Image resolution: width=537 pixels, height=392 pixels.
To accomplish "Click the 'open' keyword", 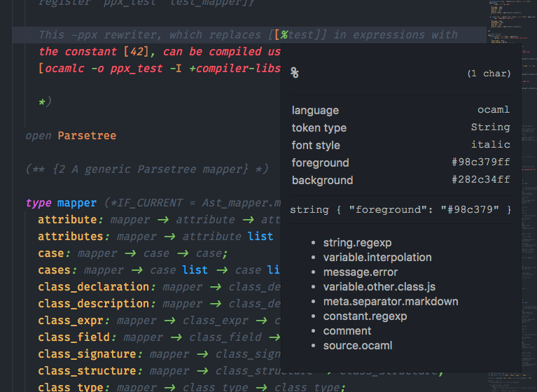I will pyautogui.click(x=39, y=136).
